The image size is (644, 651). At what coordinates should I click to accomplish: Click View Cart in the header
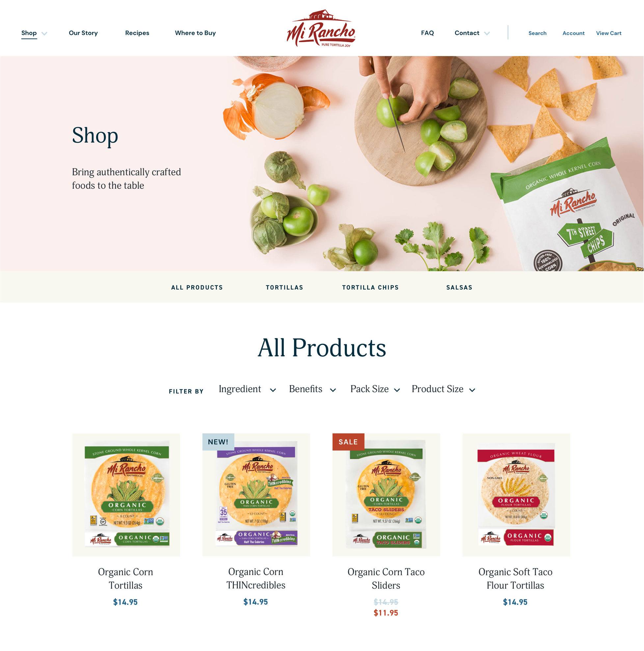point(609,33)
